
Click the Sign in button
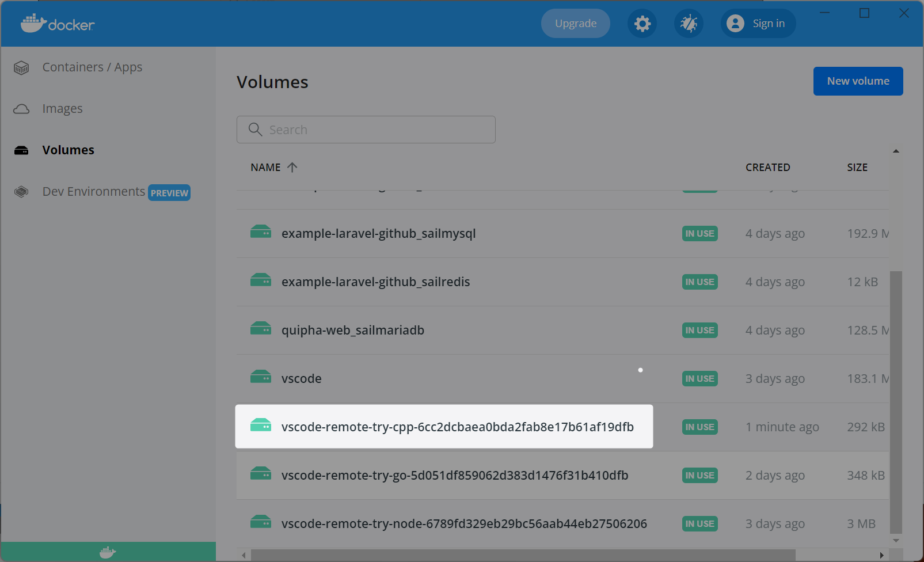(758, 24)
